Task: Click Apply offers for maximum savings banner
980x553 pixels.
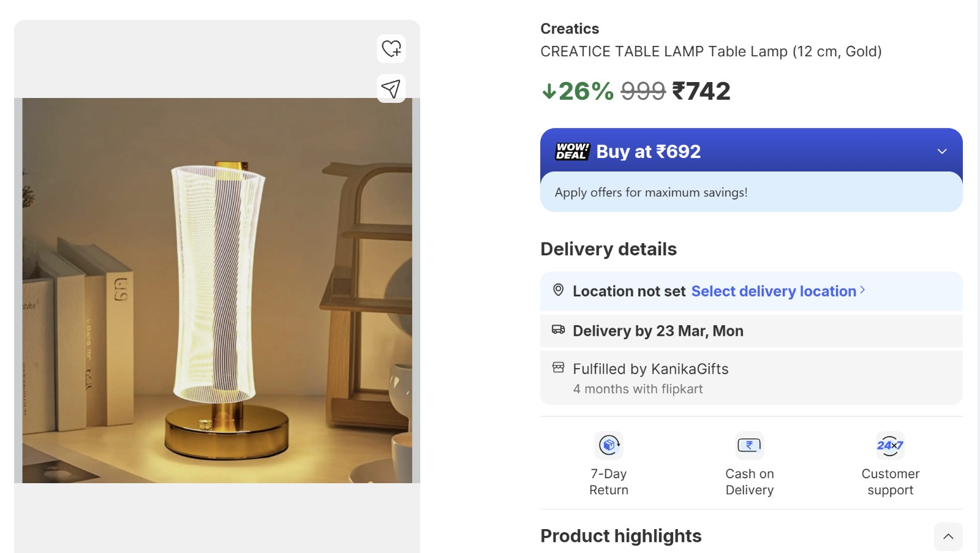Action: 650,192
